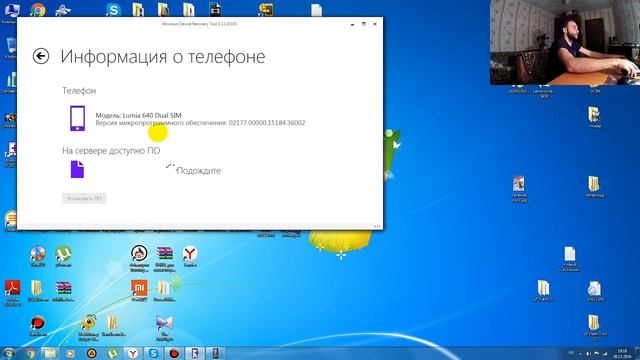640x360 pixels.
Task: Select the Recycle Bin desktop icon
Action: [x=11, y=48]
